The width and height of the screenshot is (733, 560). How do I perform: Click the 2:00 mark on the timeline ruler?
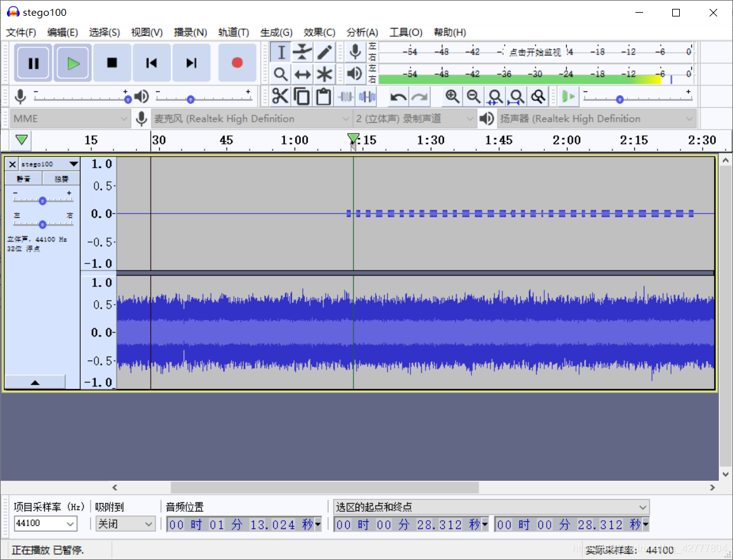[x=566, y=140]
